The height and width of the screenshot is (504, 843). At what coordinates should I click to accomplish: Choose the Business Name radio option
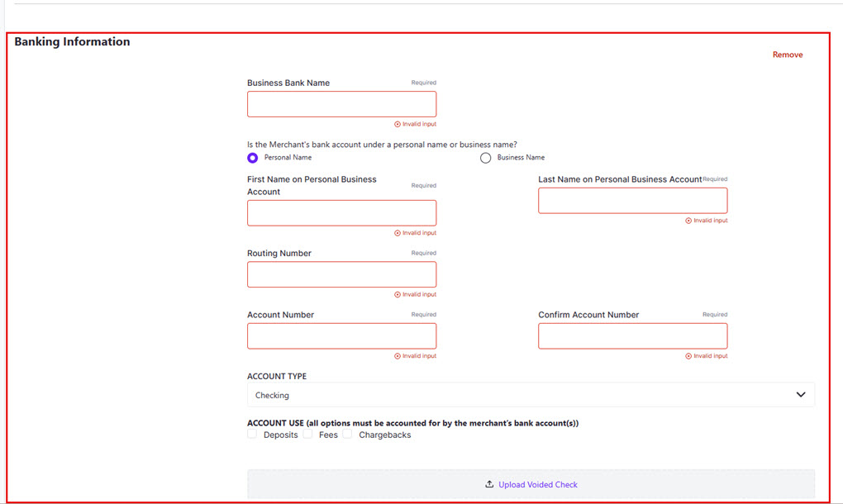486,158
